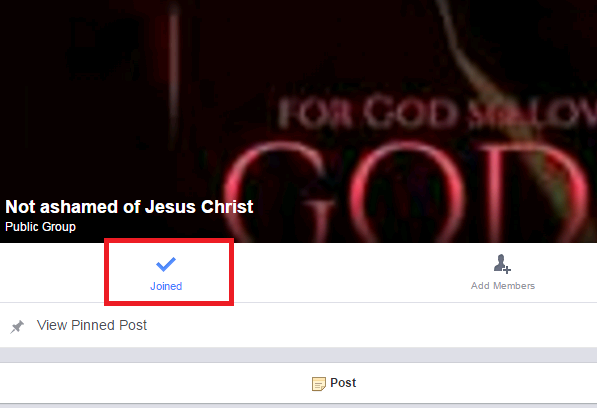The image size is (597, 408).
Task: Open the group title Not ashamed of Jesus Christ
Action: click(129, 207)
